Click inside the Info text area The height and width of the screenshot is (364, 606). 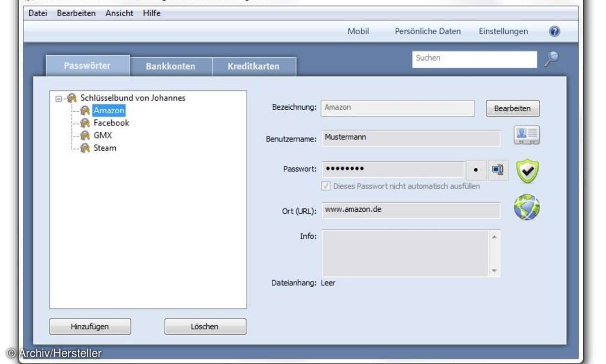coord(405,253)
